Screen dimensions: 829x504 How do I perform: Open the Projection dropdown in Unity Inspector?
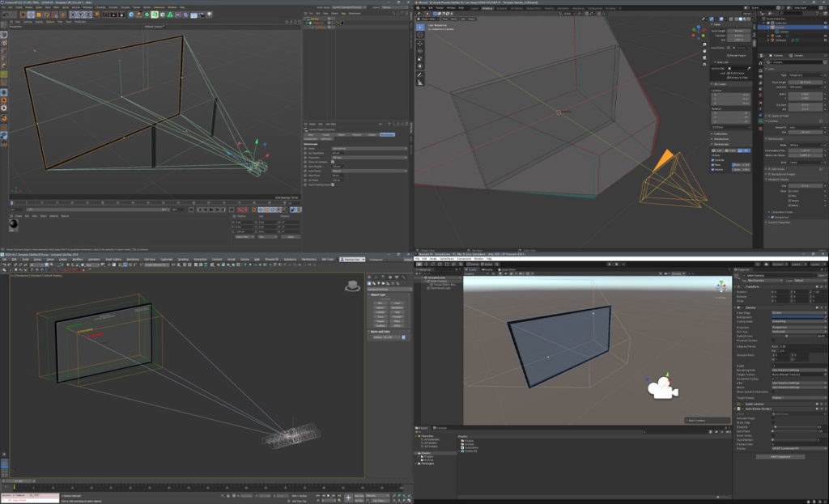click(x=798, y=327)
